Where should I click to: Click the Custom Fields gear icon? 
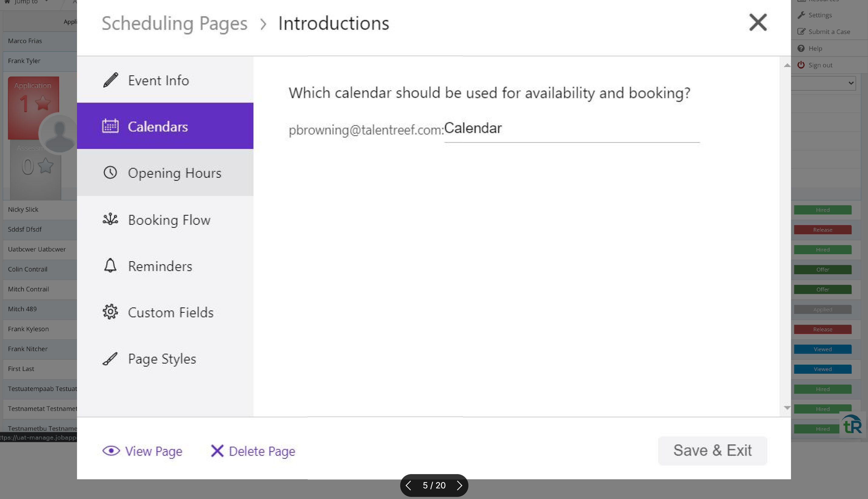(110, 312)
